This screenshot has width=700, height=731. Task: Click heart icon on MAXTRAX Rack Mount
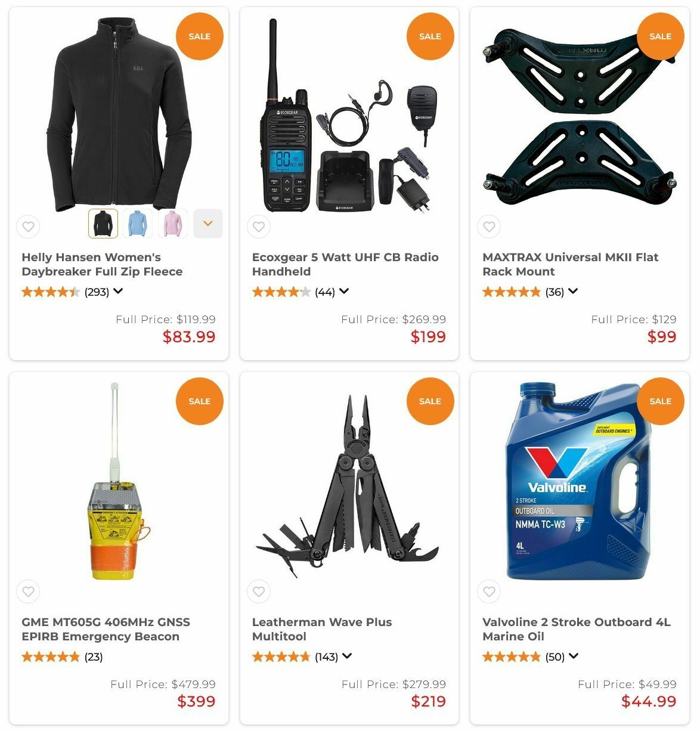(x=489, y=227)
